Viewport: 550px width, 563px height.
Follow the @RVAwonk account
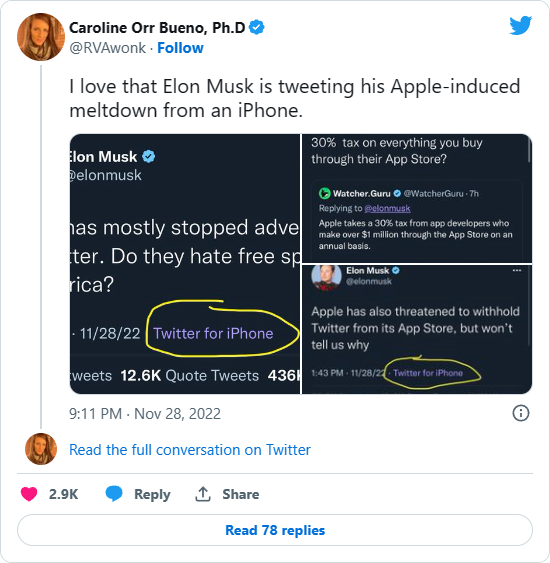tap(180, 48)
